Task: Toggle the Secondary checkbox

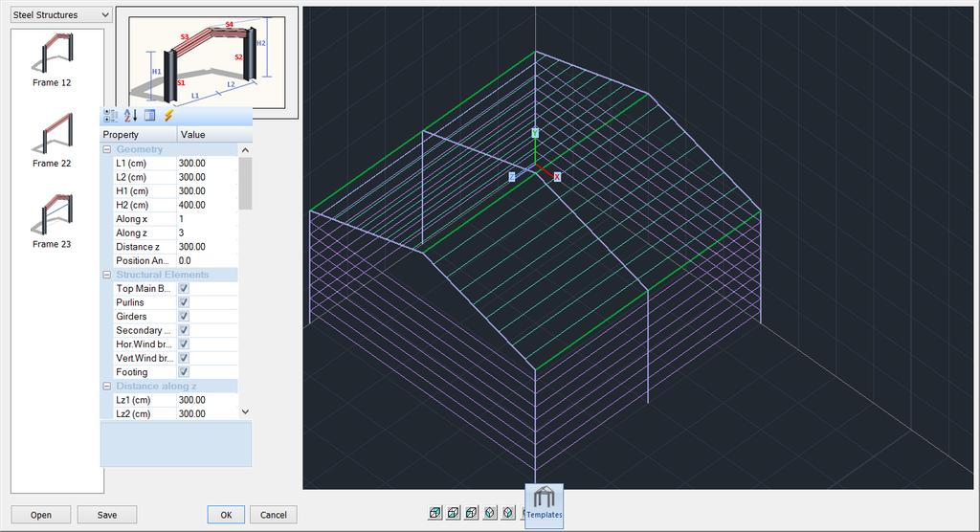Action: coord(184,330)
